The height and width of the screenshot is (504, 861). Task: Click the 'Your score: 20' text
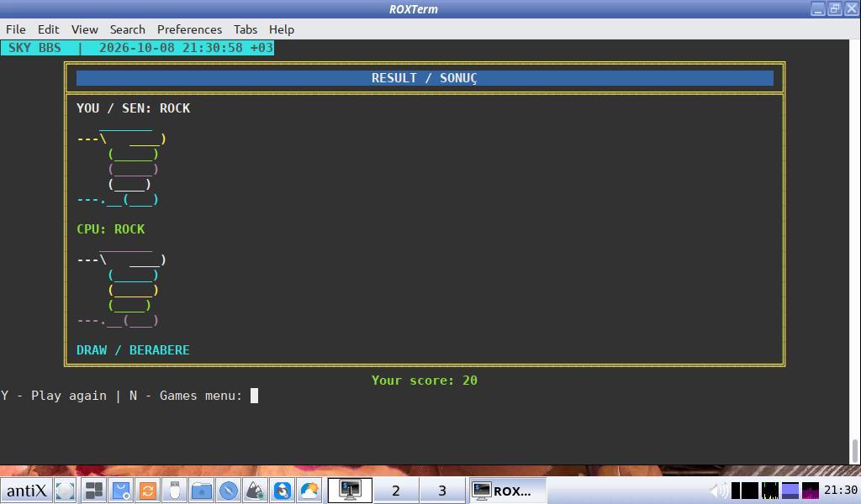pos(425,380)
